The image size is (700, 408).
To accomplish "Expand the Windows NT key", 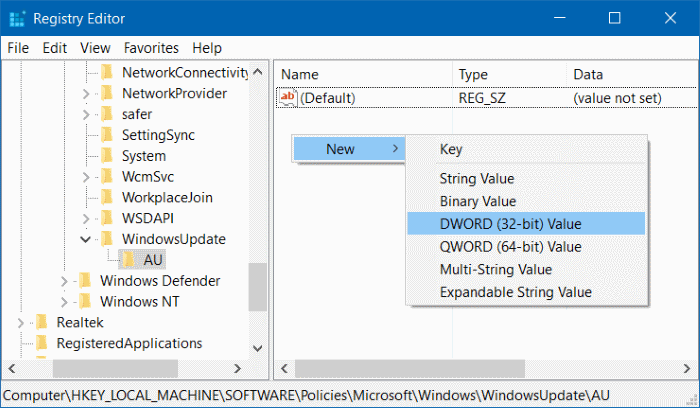I will point(64,302).
